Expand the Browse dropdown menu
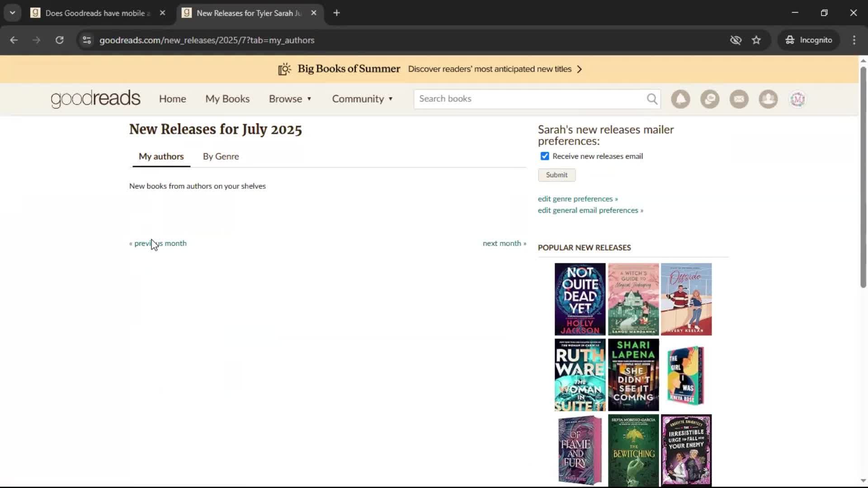Image resolution: width=868 pixels, height=488 pixels. click(x=290, y=99)
